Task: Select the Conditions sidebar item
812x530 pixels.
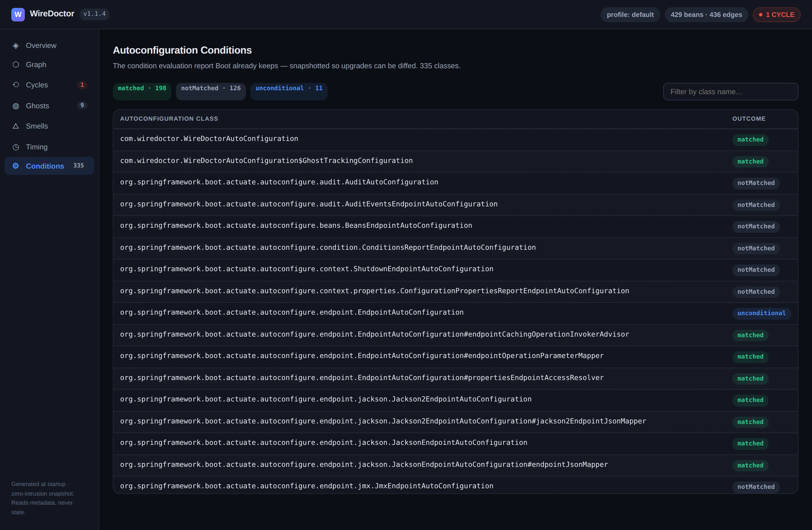Action: (49, 166)
